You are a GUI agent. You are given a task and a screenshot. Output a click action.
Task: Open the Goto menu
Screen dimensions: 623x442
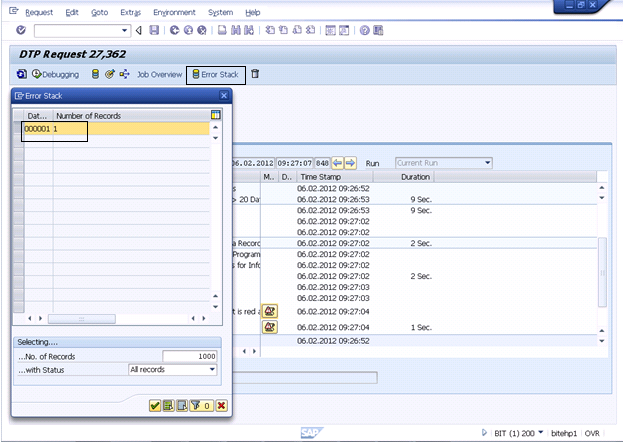coord(99,12)
